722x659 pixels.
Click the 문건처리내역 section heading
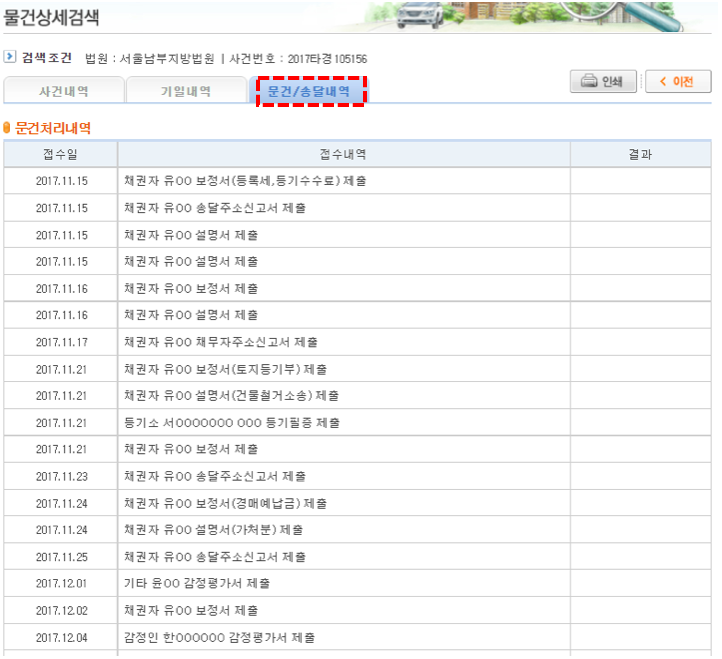(x=52, y=128)
